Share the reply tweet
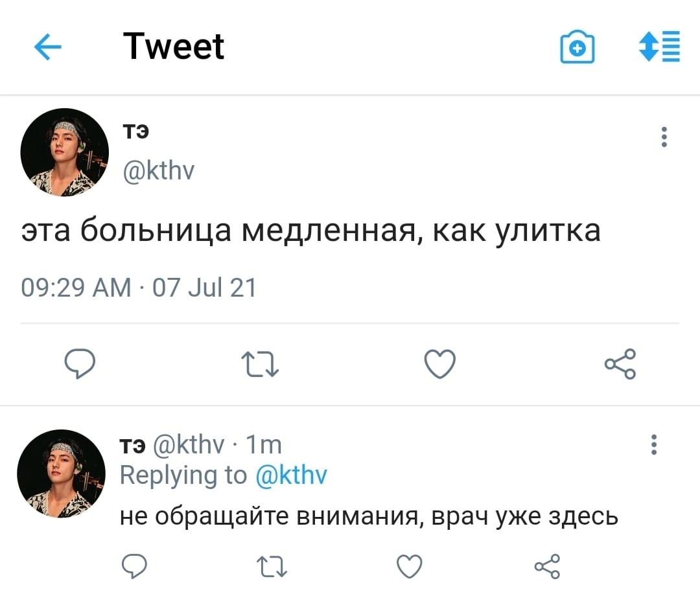The height and width of the screenshot is (594, 700). (x=546, y=567)
